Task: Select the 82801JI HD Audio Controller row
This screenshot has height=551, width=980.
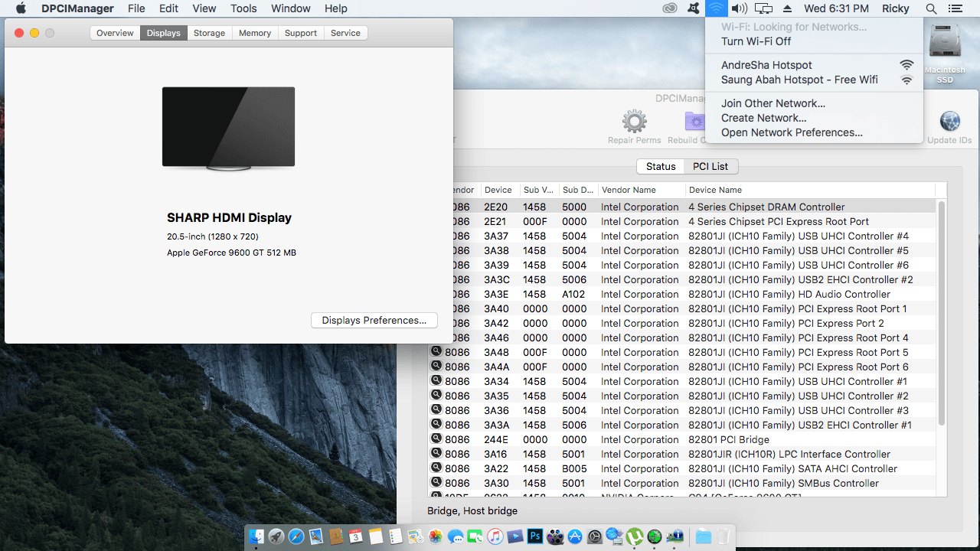Action: [x=681, y=294]
